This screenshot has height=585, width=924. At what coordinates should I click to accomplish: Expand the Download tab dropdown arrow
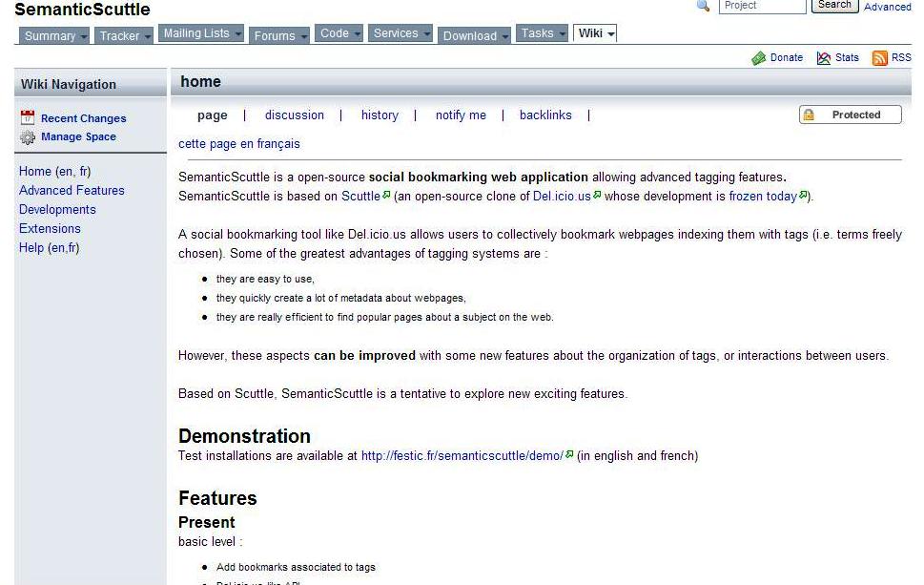[x=505, y=36]
